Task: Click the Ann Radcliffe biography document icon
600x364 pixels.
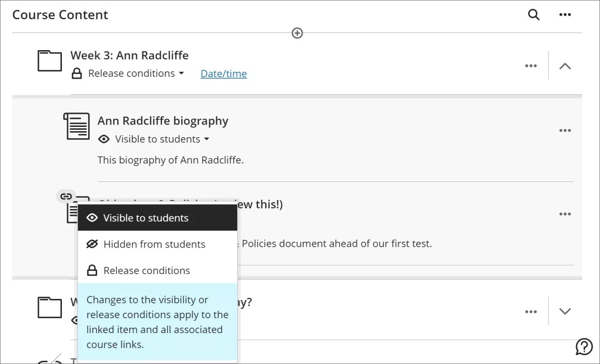Action: [76, 126]
